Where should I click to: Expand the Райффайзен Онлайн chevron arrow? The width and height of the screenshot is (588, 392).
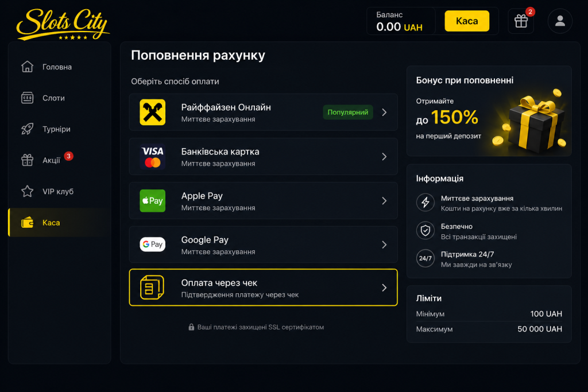click(x=384, y=112)
